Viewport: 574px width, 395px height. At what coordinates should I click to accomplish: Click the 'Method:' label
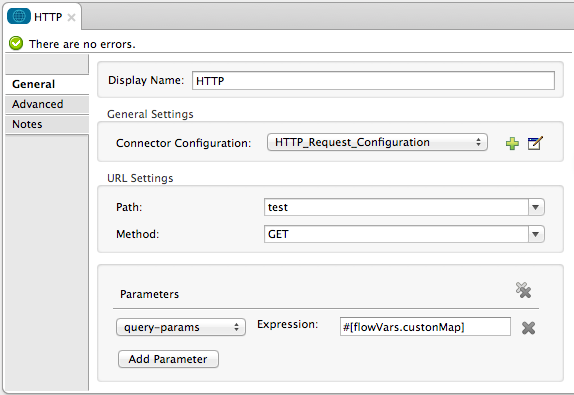pyautogui.click(x=137, y=234)
